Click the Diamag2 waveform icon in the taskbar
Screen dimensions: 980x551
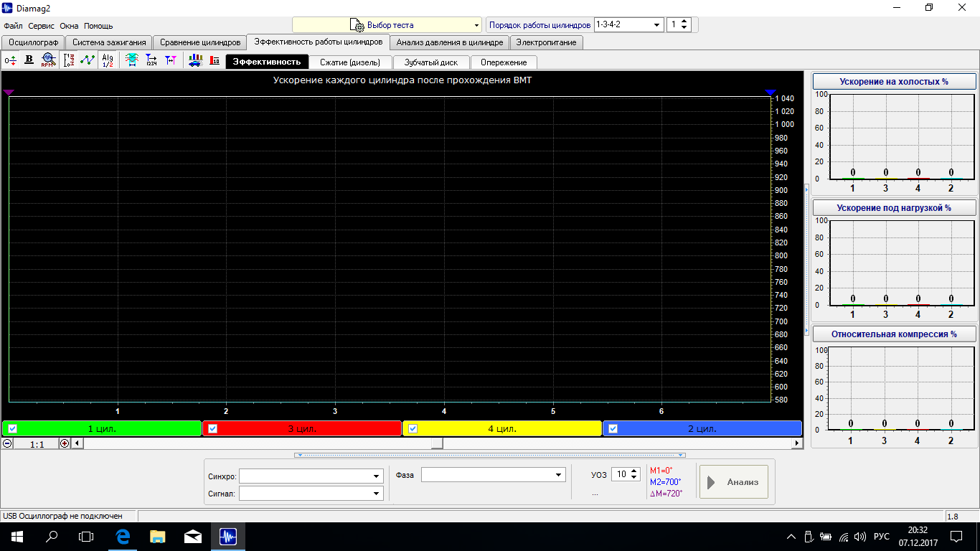point(227,536)
